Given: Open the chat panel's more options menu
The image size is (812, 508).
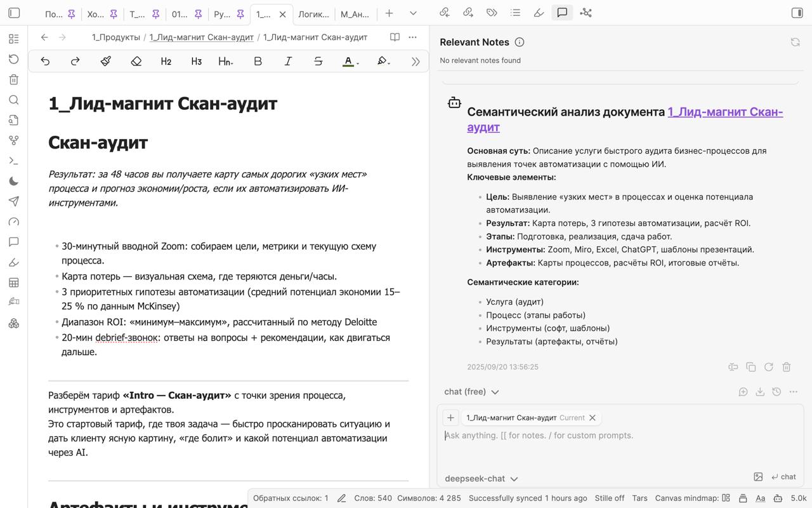Looking at the screenshot, I should (x=794, y=392).
